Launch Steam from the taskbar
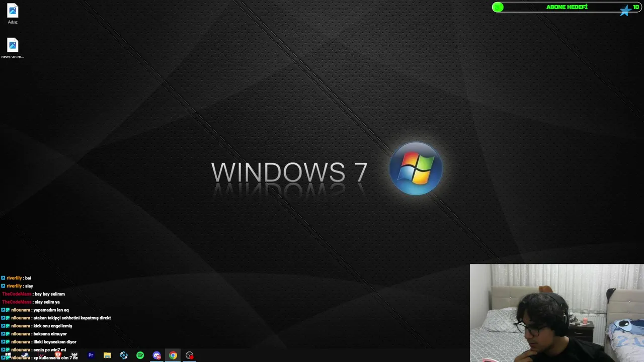This screenshot has height=362, width=644. click(24, 355)
